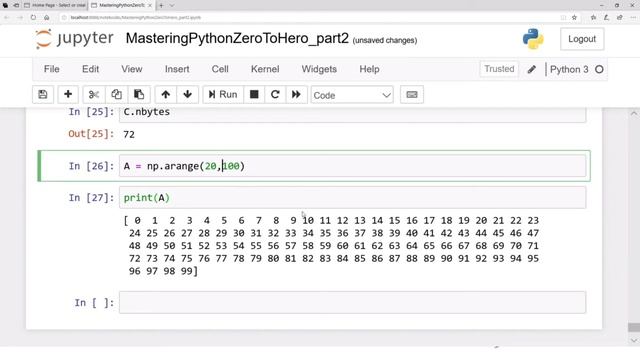The width and height of the screenshot is (640, 360).
Task: Click the printed array output text
Action: click(331, 246)
